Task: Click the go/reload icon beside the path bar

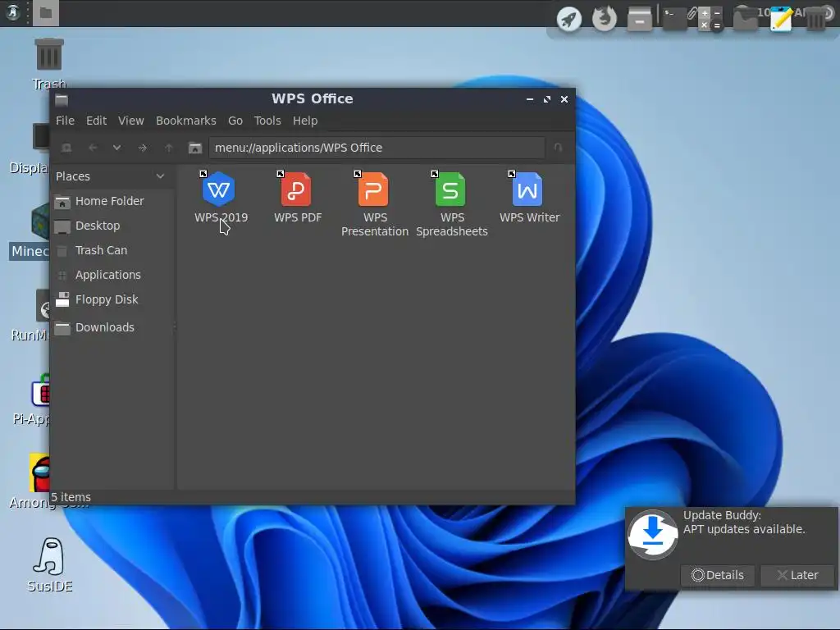Action: (558, 148)
